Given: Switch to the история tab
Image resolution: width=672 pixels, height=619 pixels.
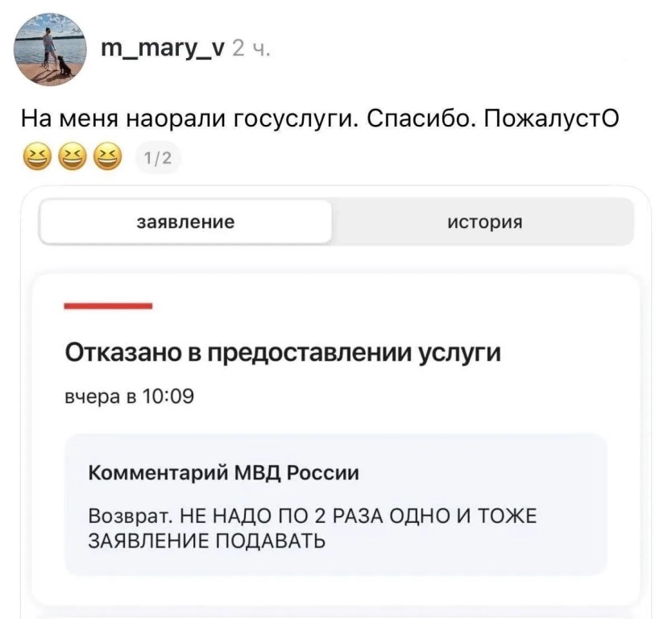Looking at the screenshot, I should (x=484, y=222).
